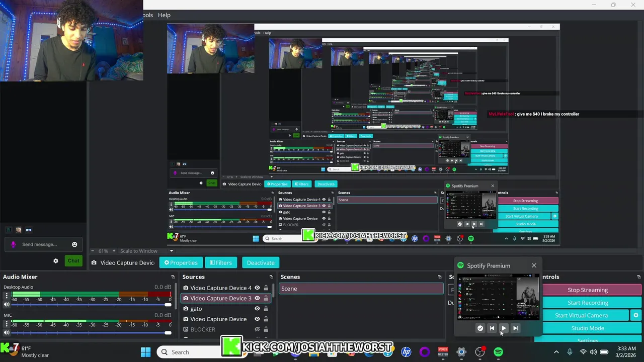Click the Desktop Audio volume slider
Viewport: 644px width, 362px height.
(x=92, y=305)
